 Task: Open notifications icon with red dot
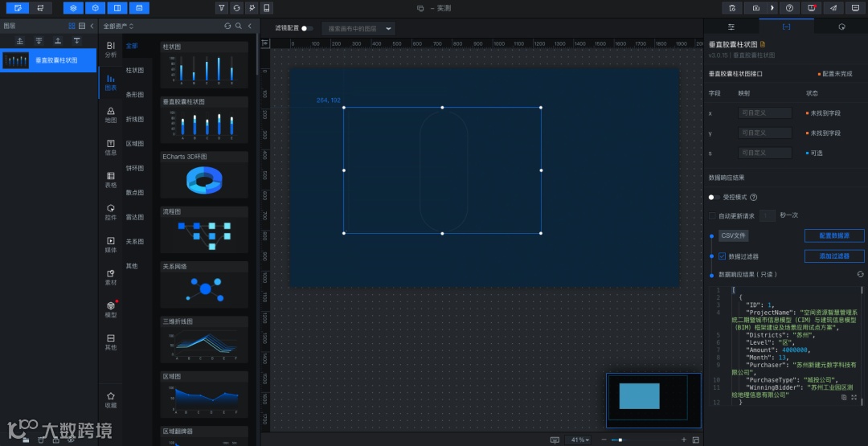(812, 8)
